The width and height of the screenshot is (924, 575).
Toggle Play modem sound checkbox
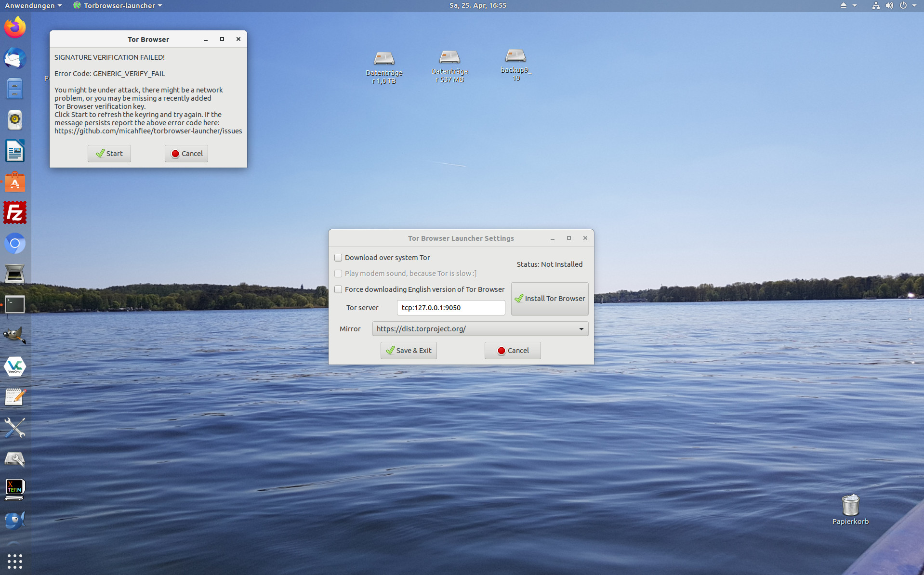(338, 274)
